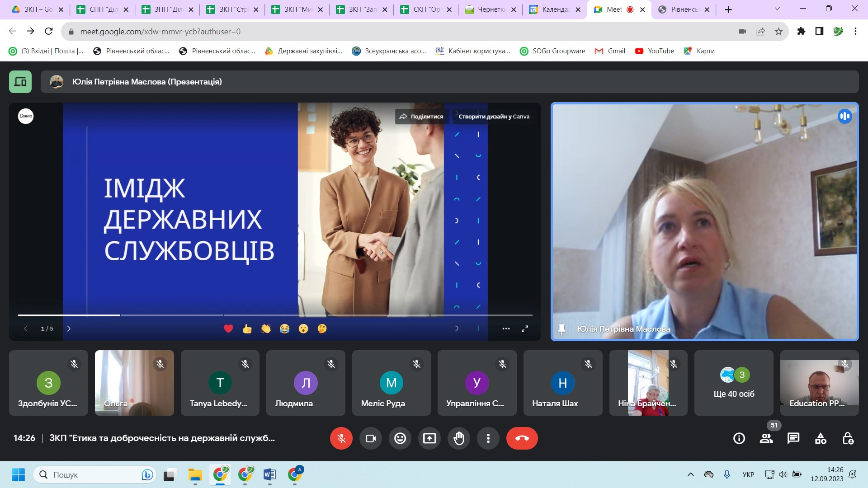Expand the Canva presentation ellipsis menu
This screenshot has width=868, height=488.
[x=506, y=328]
